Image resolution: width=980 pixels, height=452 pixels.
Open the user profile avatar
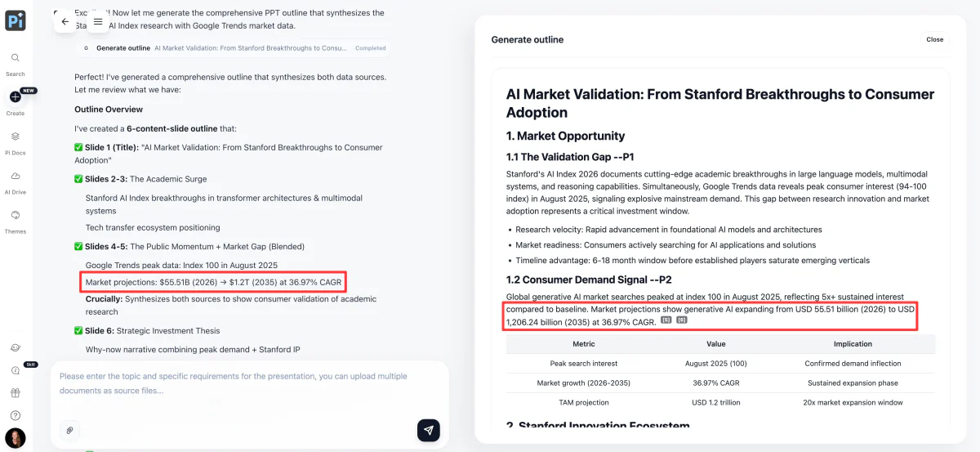16,438
